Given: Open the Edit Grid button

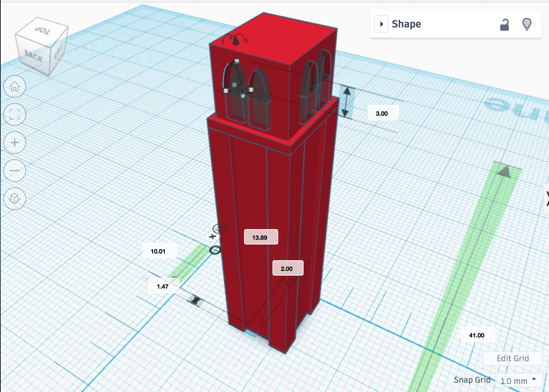Looking at the screenshot, I should pyautogui.click(x=513, y=359).
